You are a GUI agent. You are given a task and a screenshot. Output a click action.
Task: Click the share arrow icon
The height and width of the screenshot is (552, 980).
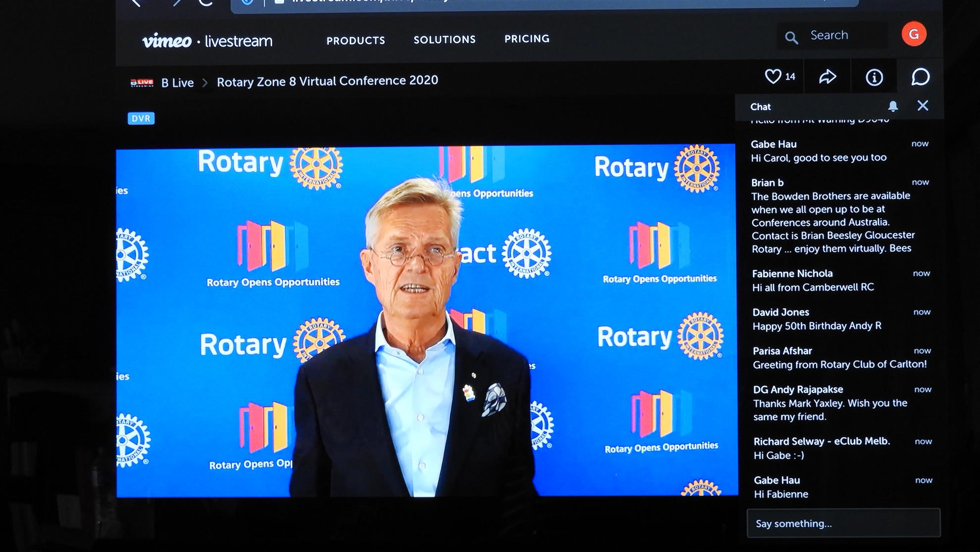click(827, 77)
